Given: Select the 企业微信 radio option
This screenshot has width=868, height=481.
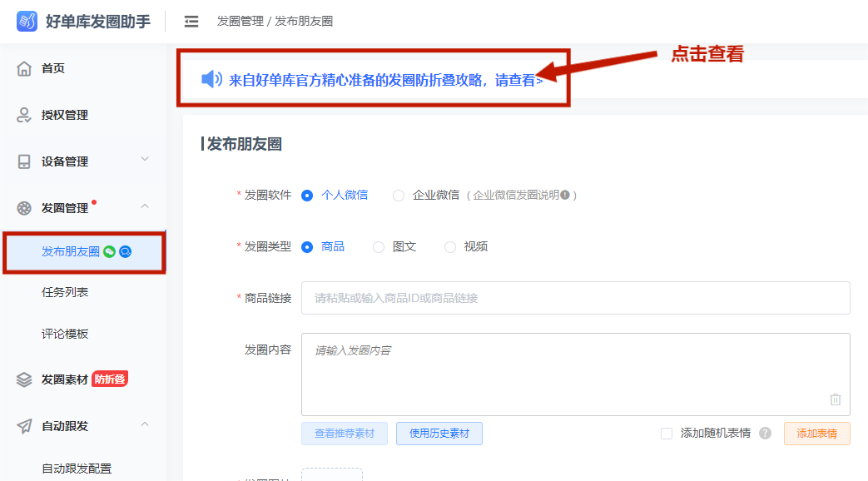Looking at the screenshot, I should tap(399, 196).
